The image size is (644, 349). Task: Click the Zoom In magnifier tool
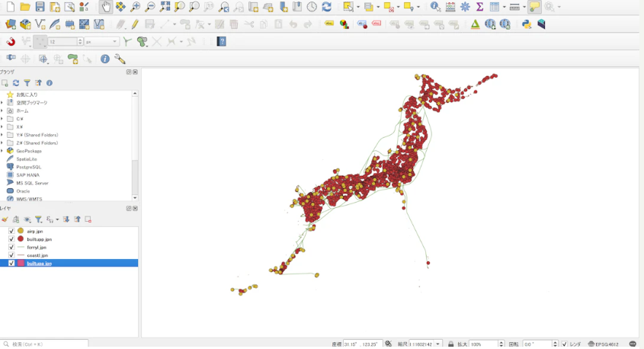point(135,7)
